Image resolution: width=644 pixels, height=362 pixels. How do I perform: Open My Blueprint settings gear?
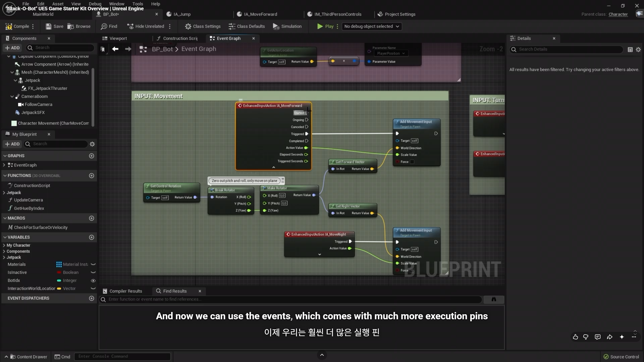tap(92, 144)
